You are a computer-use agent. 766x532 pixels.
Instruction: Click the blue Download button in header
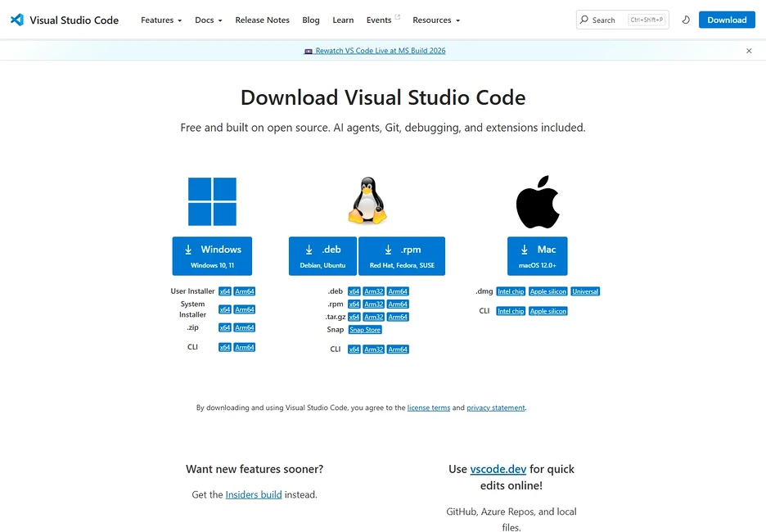[x=727, y=20]
